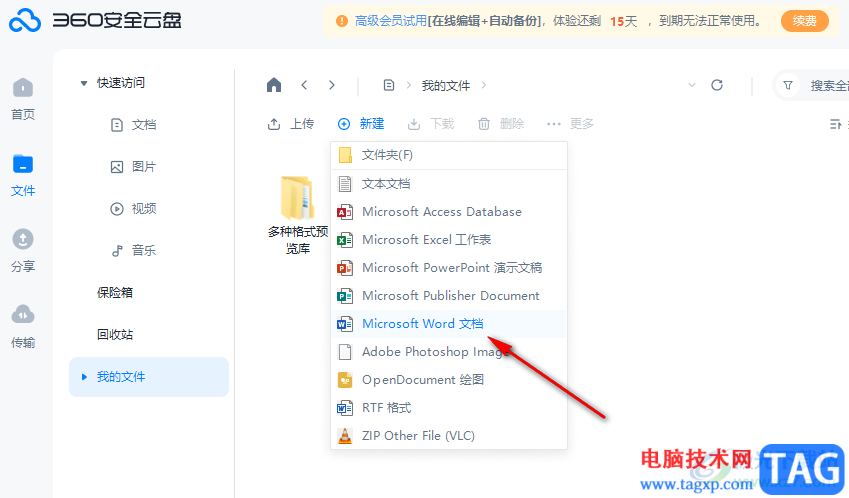Click the 我的文件 breadcrumb
The height and width of the screenshot is (498, 849).
(446, 86)
